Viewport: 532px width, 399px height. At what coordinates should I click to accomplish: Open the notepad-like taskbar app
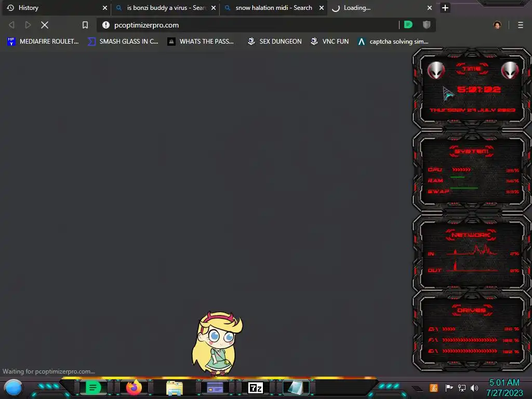click(x=296, y=388)
